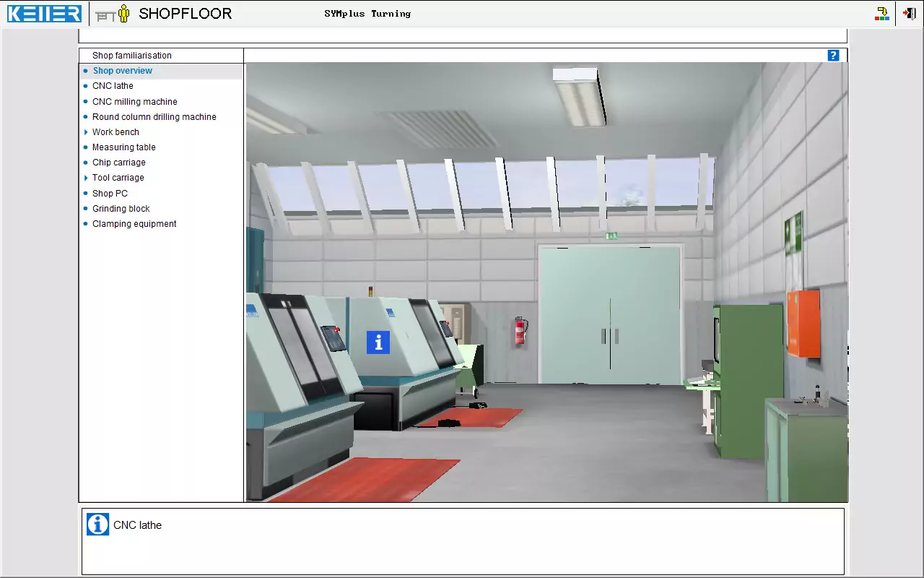
Task: Open Measuring table topic
Action: click(x=123, y=147)
